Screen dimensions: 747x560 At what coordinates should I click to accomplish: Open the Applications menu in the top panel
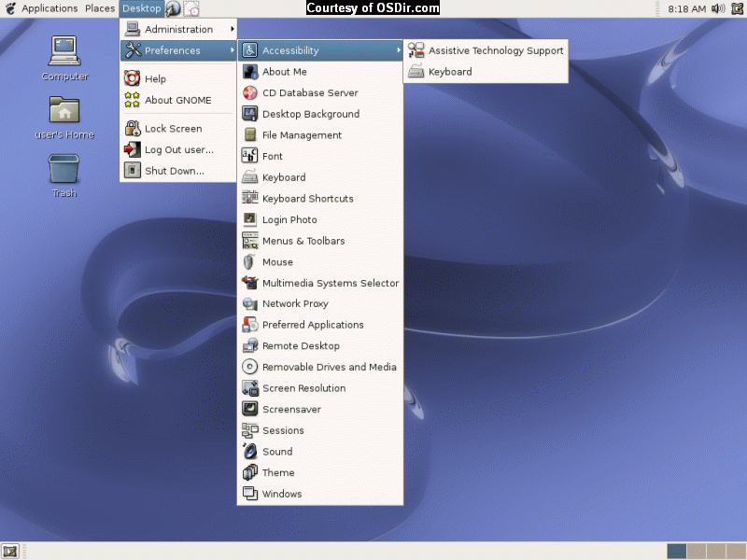click(x=49, y=8)
